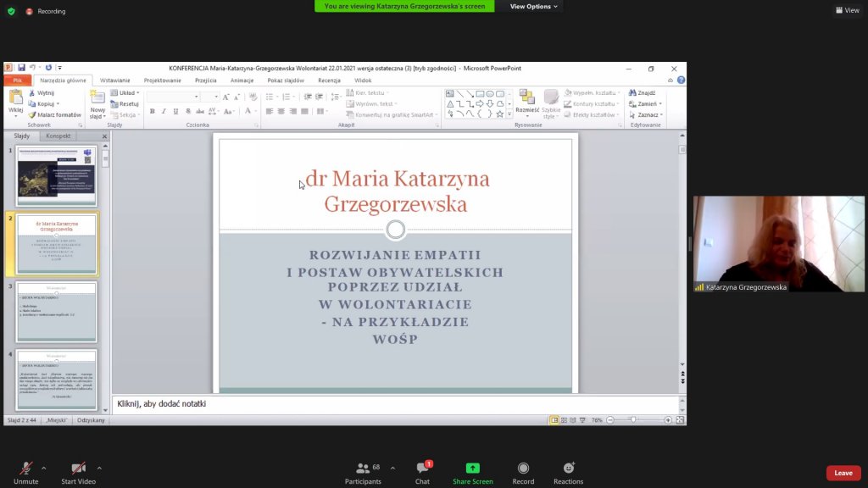Image resolution: width=868 pixels, height=488 pixels.
Task: Click the font color A icon
Action: pos(248,111)
